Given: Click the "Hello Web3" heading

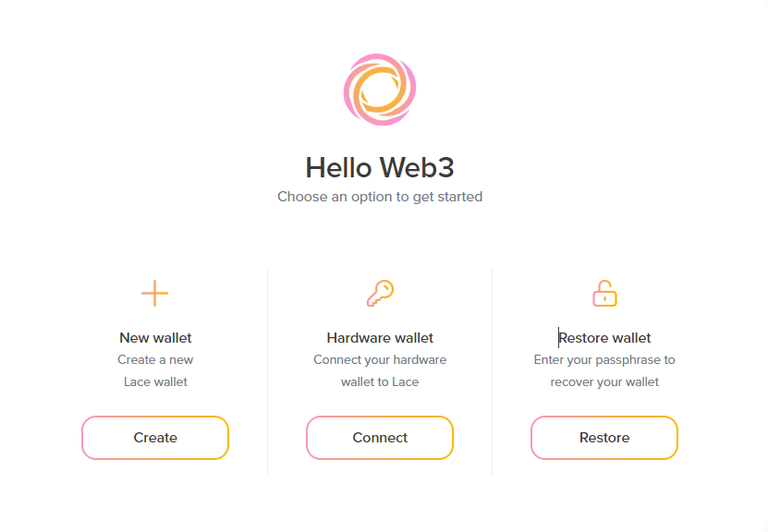Looking at the screenshot, I should pos(380,167).
